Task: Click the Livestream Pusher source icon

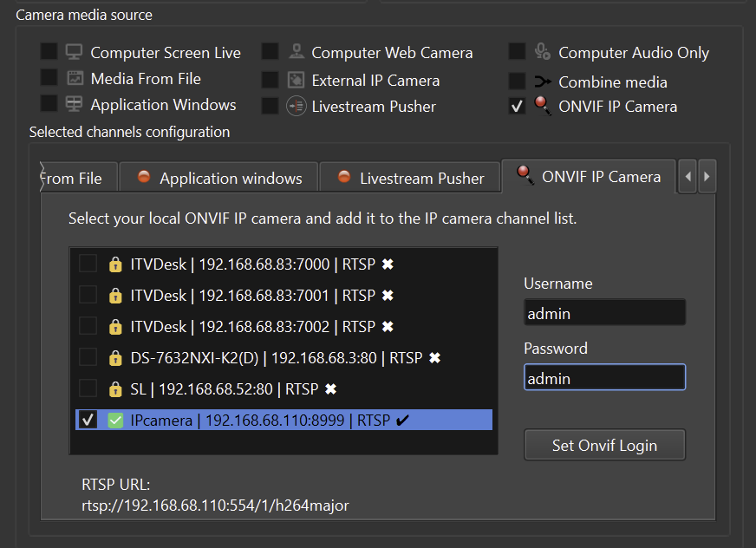Action: point(296,106)
